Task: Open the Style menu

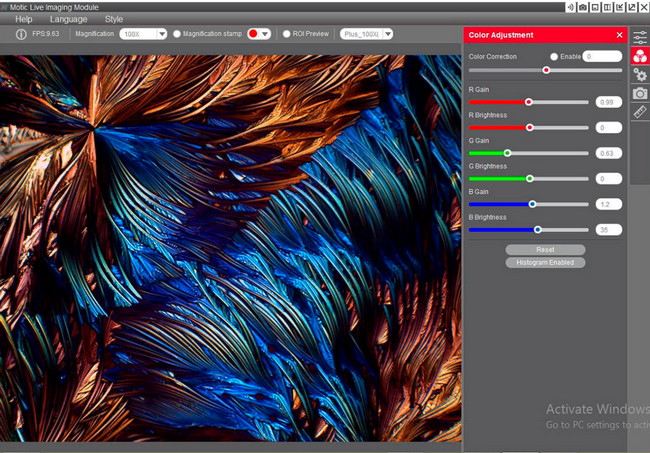Action: (x=114, y=19)
